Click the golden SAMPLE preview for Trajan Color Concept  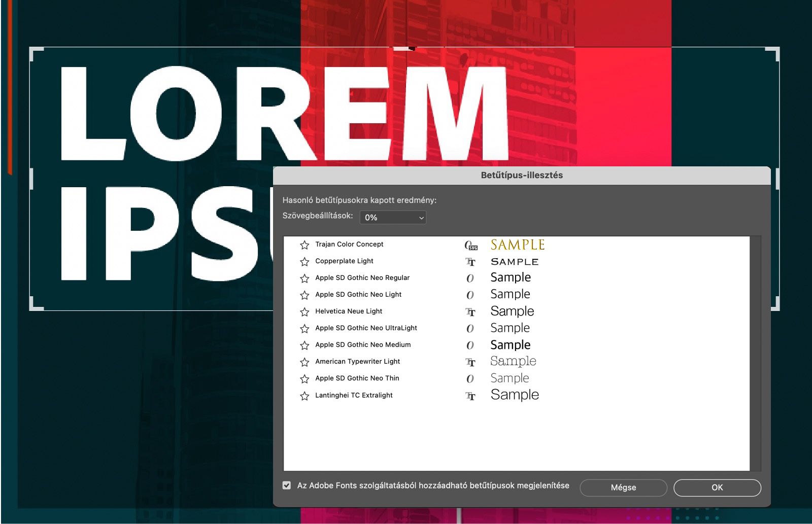[x=517, y=245]
